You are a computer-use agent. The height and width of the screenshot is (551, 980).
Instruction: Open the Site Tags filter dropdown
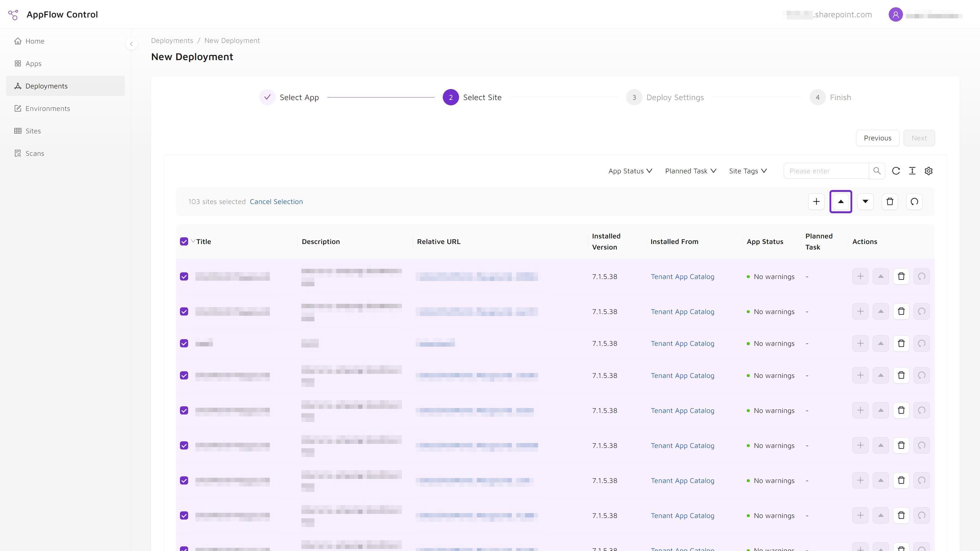point(748,171)
